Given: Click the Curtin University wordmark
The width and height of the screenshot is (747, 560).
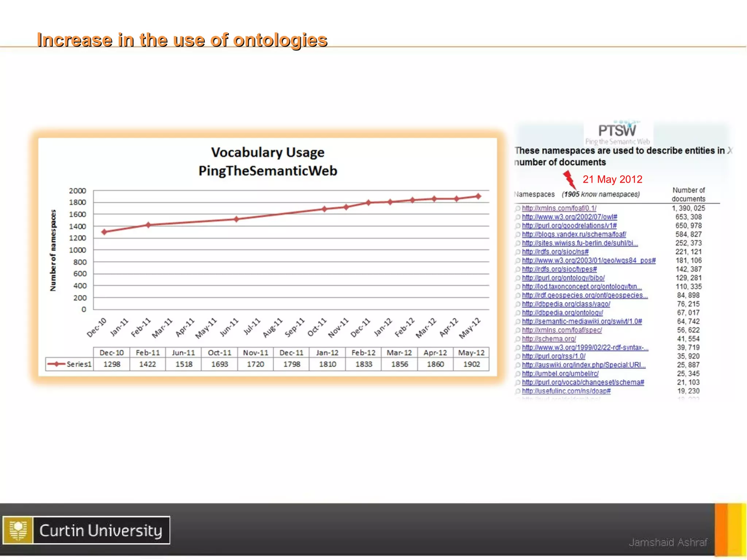Looking at the screenshot, I should [101, 530].
